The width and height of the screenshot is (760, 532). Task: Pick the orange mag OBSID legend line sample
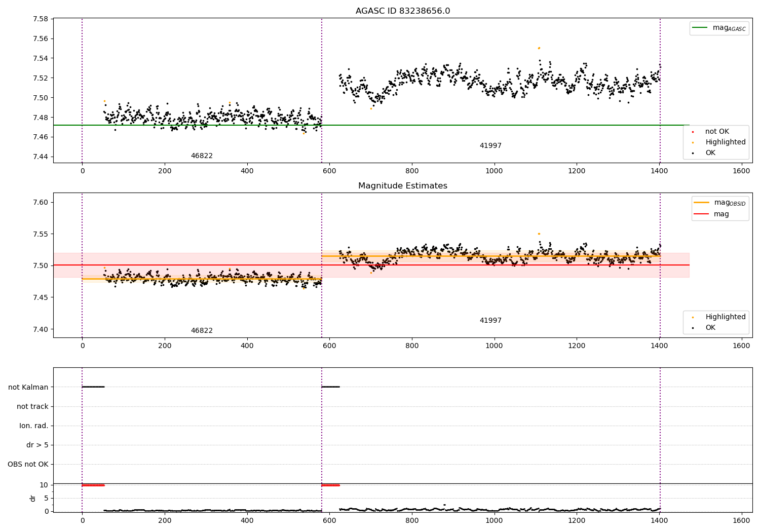coord(702,203)
